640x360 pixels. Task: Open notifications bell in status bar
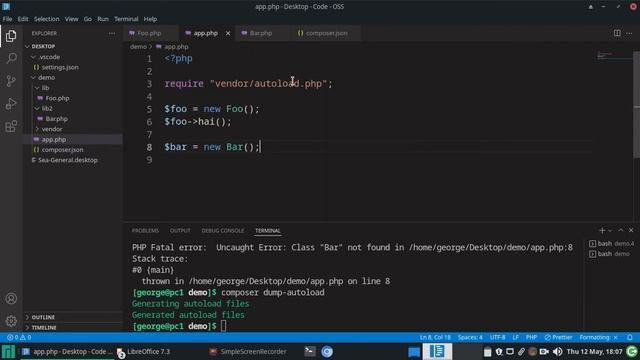pyautogui.click(x=630, y=338)
